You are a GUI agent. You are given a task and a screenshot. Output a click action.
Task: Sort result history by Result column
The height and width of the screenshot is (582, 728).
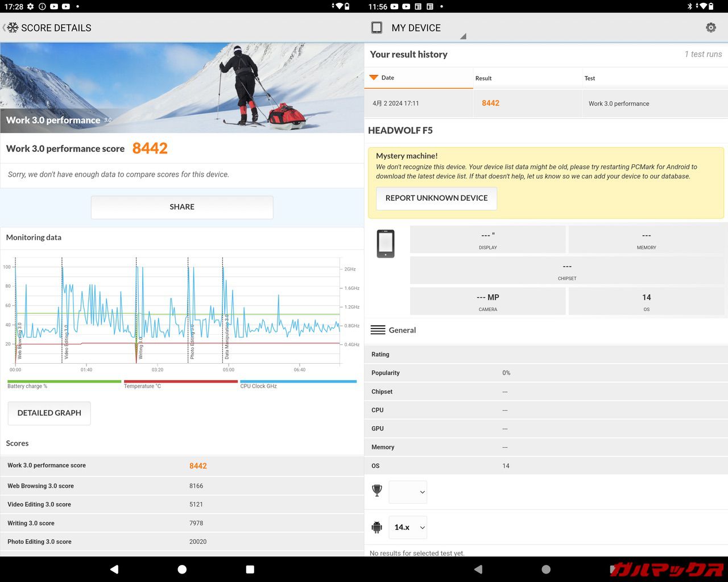point(483,78)
